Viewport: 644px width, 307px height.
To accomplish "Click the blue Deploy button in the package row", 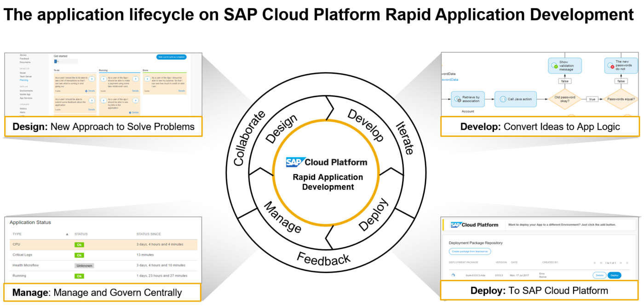I will click(615, 275).
